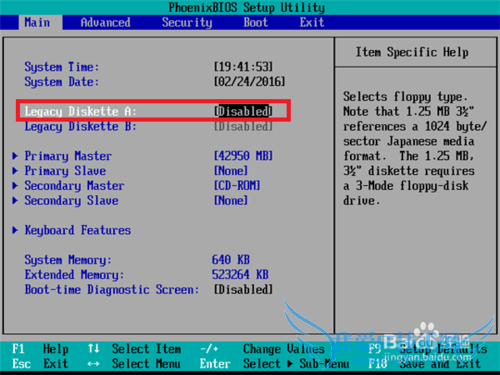The width and height of the screenshot is (500, 375).
Task: Click the None value for Secondary Slave
Action: click(x=231, y=201)
